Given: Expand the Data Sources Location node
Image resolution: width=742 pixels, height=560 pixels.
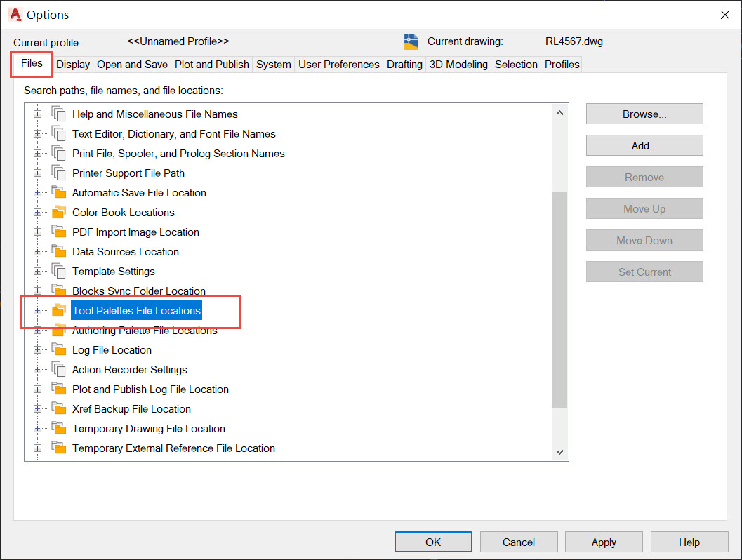Looking at the screenshot, I should click(x=37, y=251).
